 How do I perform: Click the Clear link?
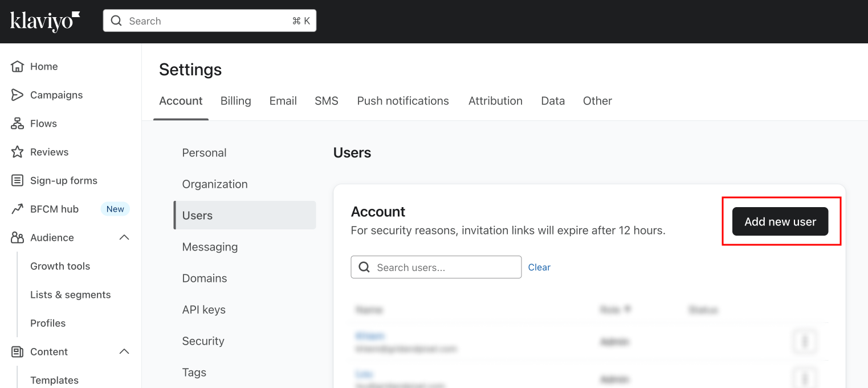539,267
